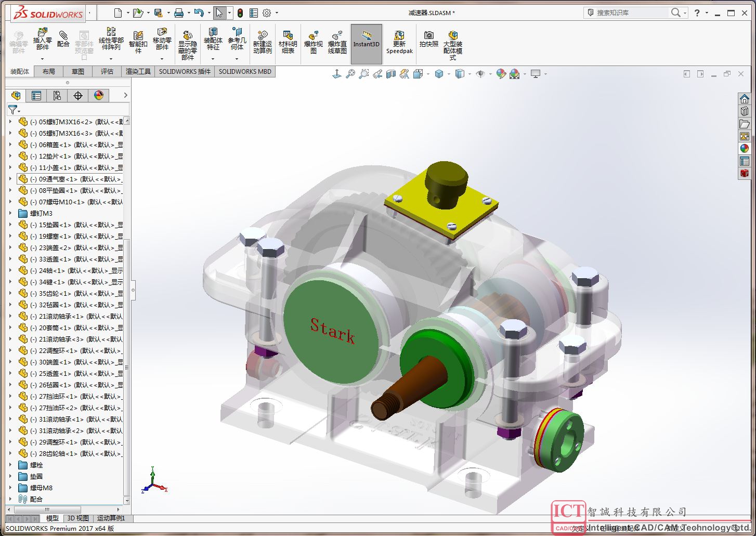
Task: Click the Rebuild traffic-light icon
Action: pyautogui.click(x=240, y=13)
